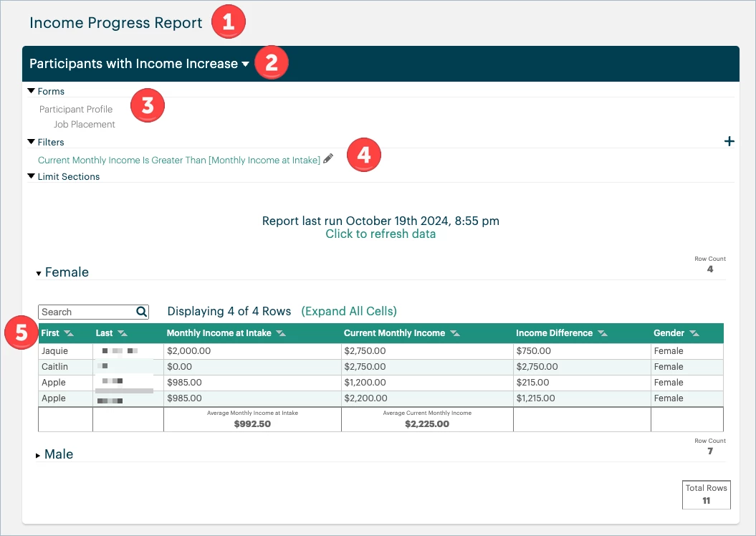Click the pencil icon to edit the filter
756x536 pixels.
click(328, 158)
